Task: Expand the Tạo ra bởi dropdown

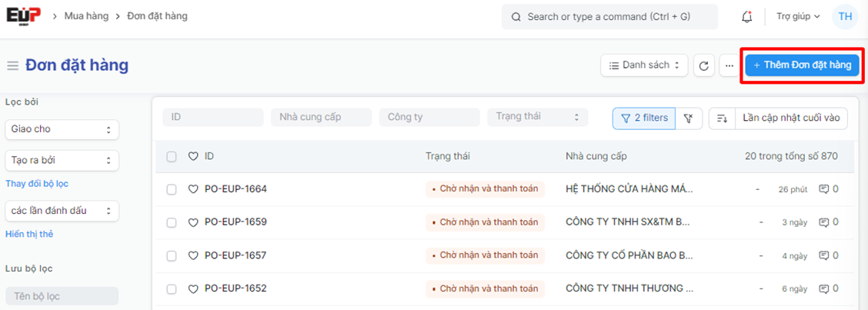Action: click(x=62, y=161)
